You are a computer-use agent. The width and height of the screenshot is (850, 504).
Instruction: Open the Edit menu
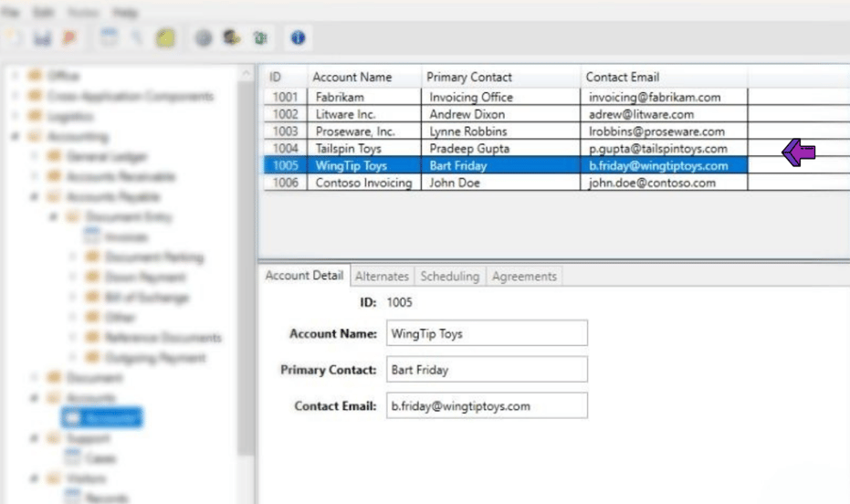coord(44,12)
